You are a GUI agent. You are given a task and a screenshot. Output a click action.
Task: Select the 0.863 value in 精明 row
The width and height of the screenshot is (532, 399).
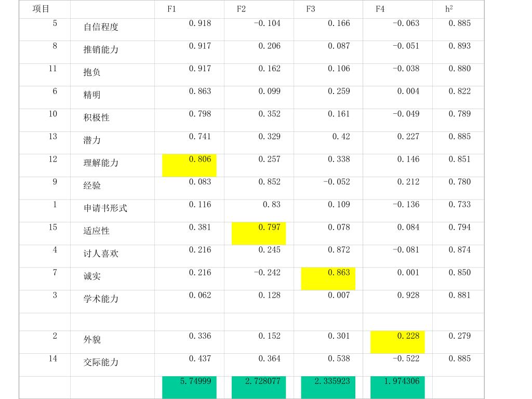coord(200,91)
